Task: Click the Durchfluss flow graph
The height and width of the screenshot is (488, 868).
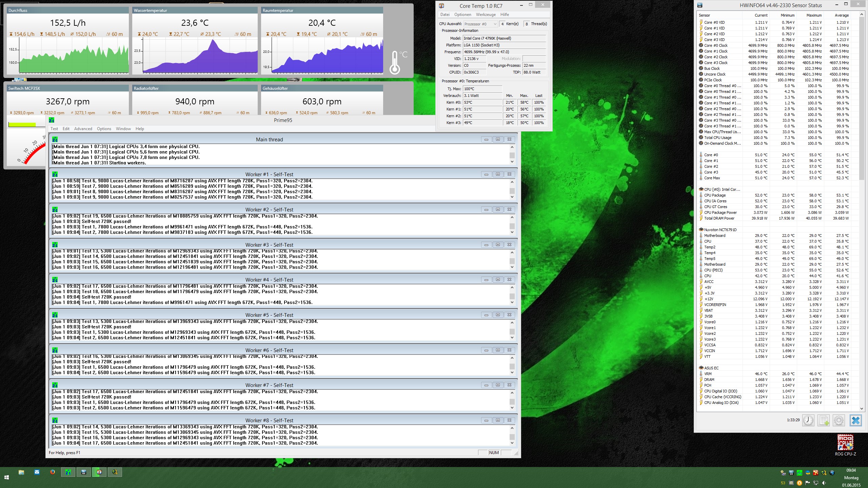Action: click(x=74, y=55)
